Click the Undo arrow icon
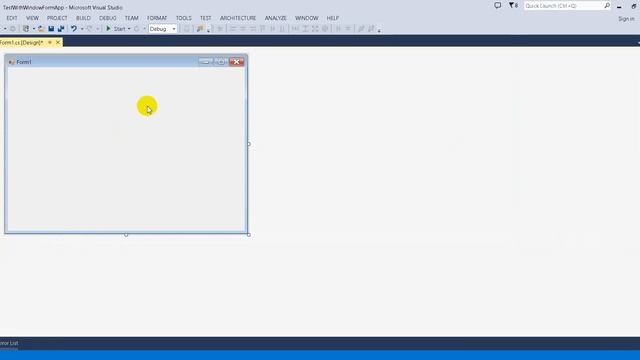The height and width of the screenshot is (360, 640). pyautogui.click(x=74, y=29)
